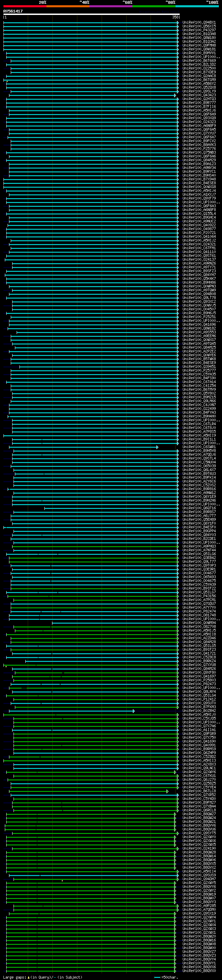The width and height of the screenshot is (222, 980).
Task: Select the UniRef100_Q7XYU7 label
Action: point(199,133)
